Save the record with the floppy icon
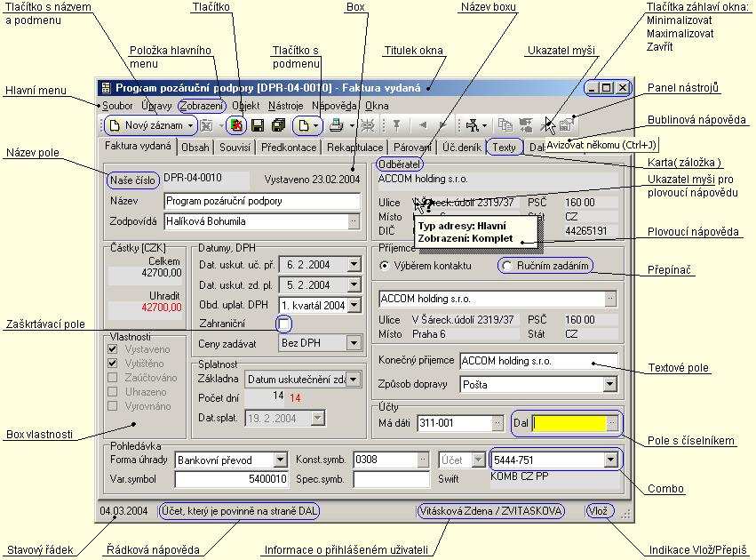Screen dimensions: 756x560 [x=258, y=125]
